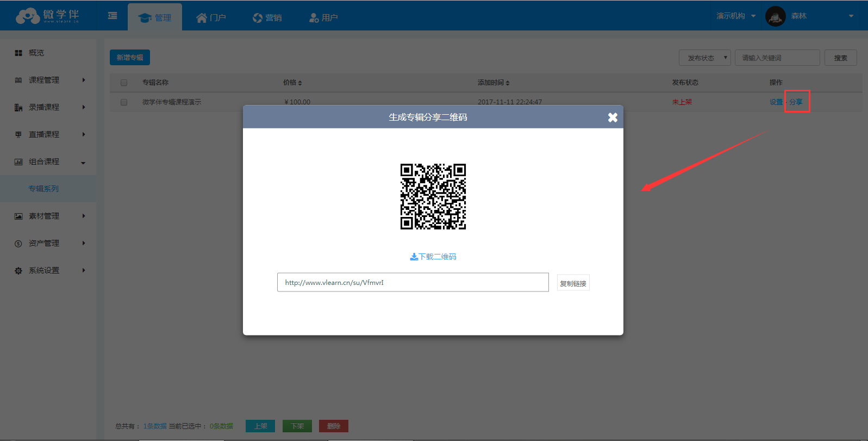Expand the 系统设置 submenu arrow
The height and width of the screenshot is (441, 868).
point(84,270)
